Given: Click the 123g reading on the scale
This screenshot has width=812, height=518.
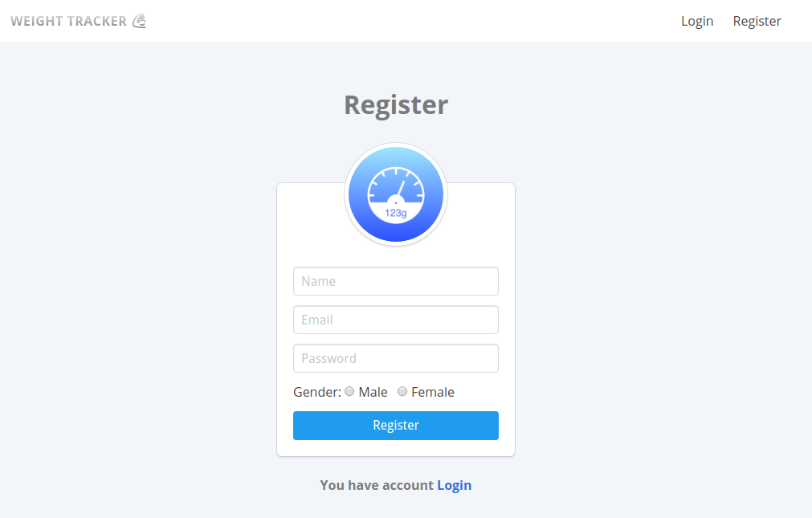Looking at the screenshot, I should pyautogui.click(x=396, y=213).
